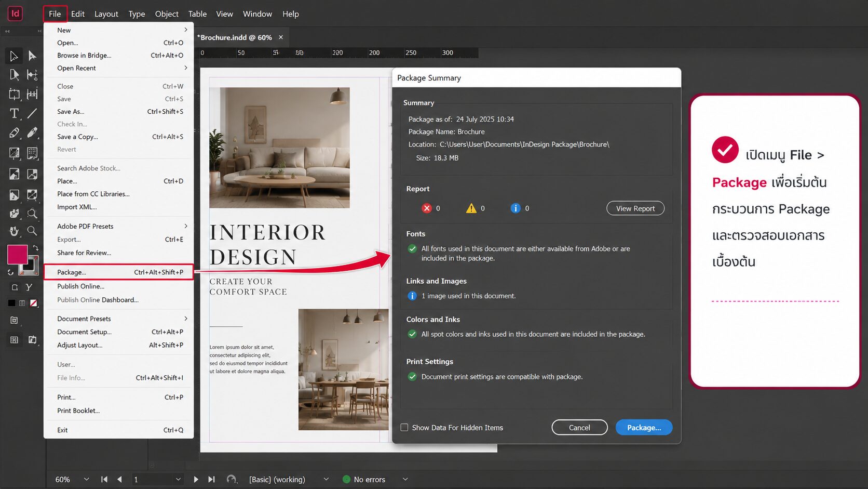Choose Exit from the File menu
868x489 pixels.
click(119, 430)
